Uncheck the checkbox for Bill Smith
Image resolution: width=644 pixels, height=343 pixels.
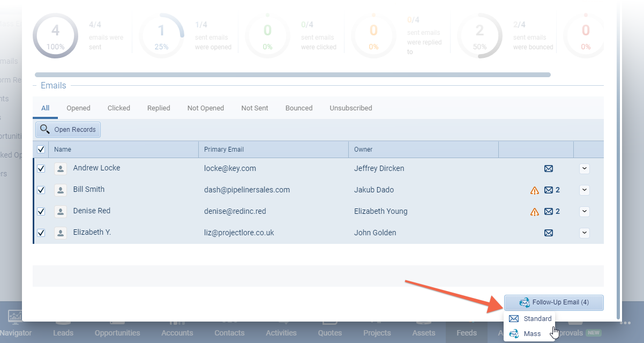coord(41,190)
